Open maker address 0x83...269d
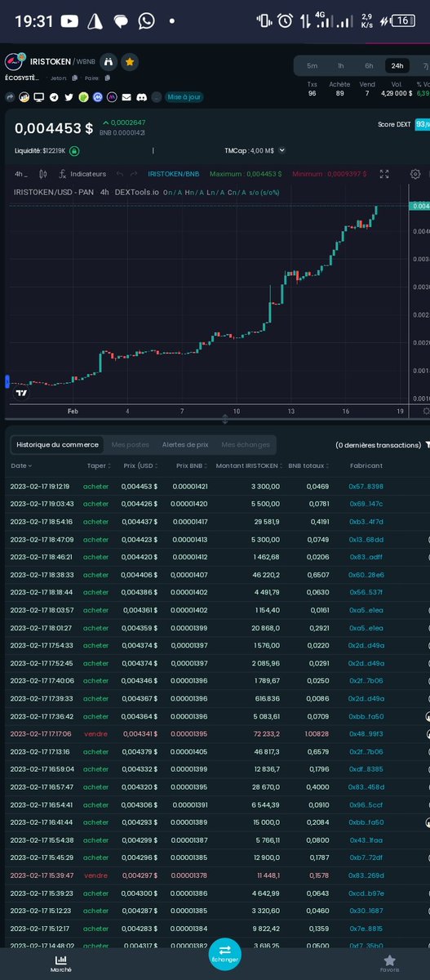 (x=366, y=875)
